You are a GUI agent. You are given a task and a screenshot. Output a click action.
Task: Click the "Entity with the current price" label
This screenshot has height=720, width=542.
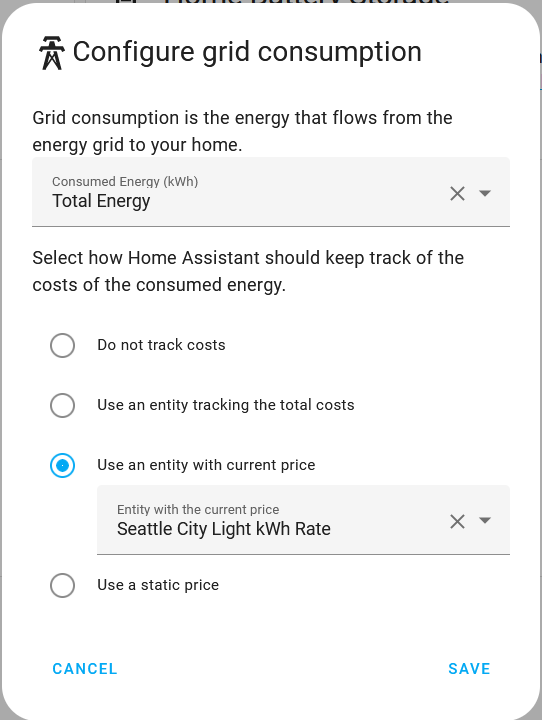coord(198,510)
